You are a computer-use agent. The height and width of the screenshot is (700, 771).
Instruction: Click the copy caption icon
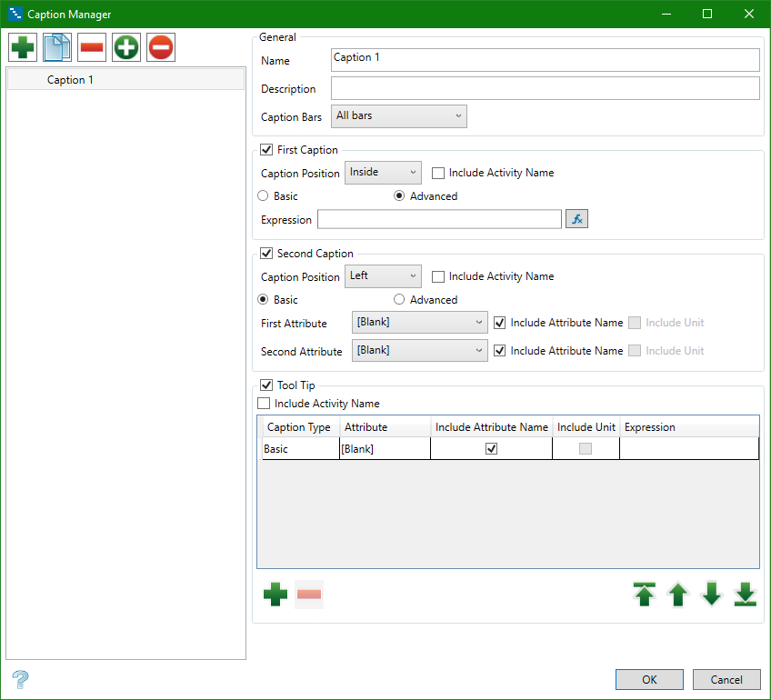pyautogui.click(x=57, y=47)
